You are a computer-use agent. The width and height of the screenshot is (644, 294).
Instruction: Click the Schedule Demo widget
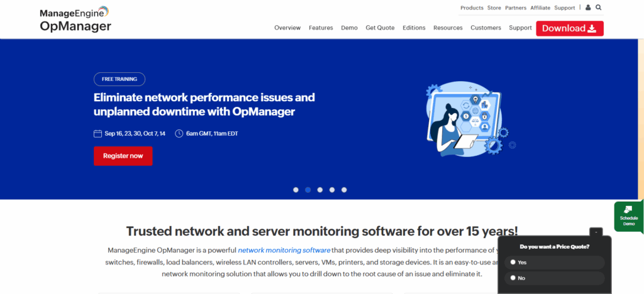(x=628, y=217)
